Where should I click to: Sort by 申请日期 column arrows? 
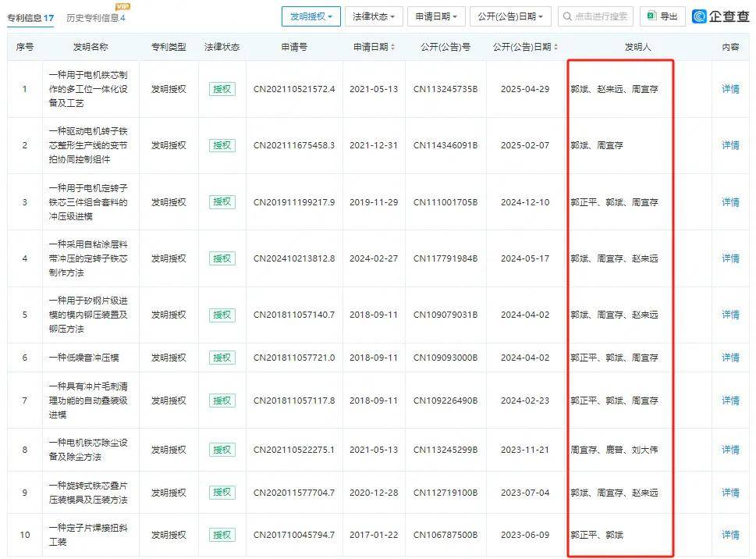click(392, 48)
